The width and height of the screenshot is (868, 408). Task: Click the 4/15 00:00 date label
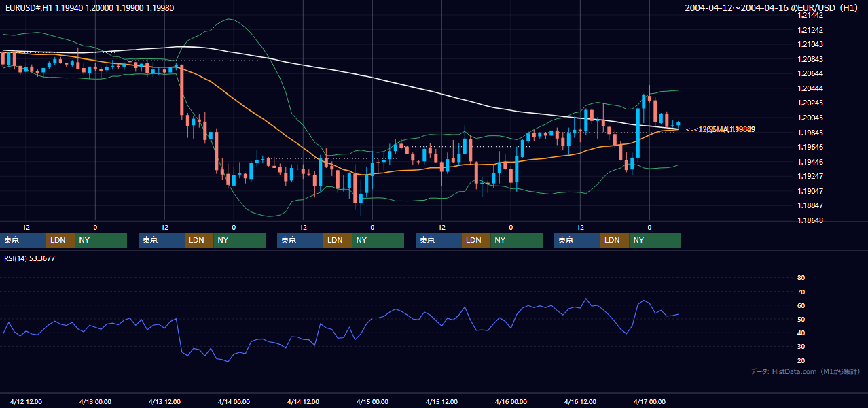point(373,401)
